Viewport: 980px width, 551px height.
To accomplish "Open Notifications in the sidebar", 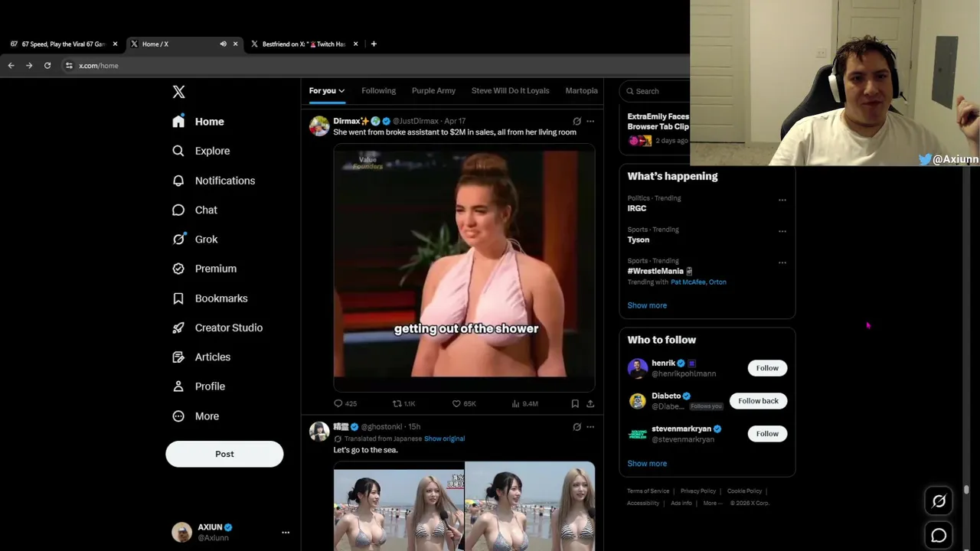I will point(214,181).
